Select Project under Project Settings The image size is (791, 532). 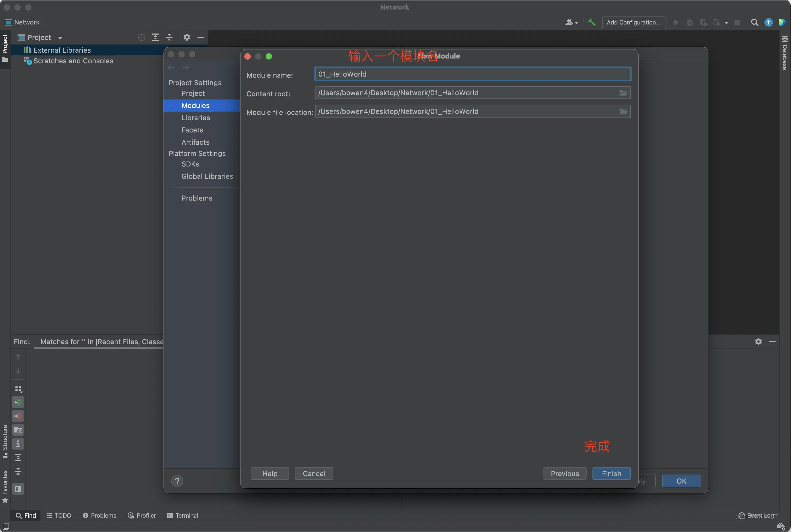[x=193, y=93]
